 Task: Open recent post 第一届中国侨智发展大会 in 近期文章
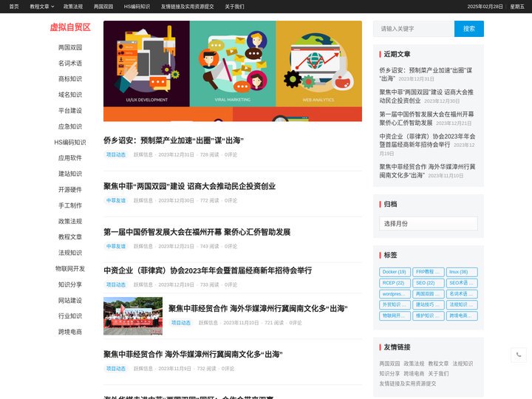click(x=426, y=118)
